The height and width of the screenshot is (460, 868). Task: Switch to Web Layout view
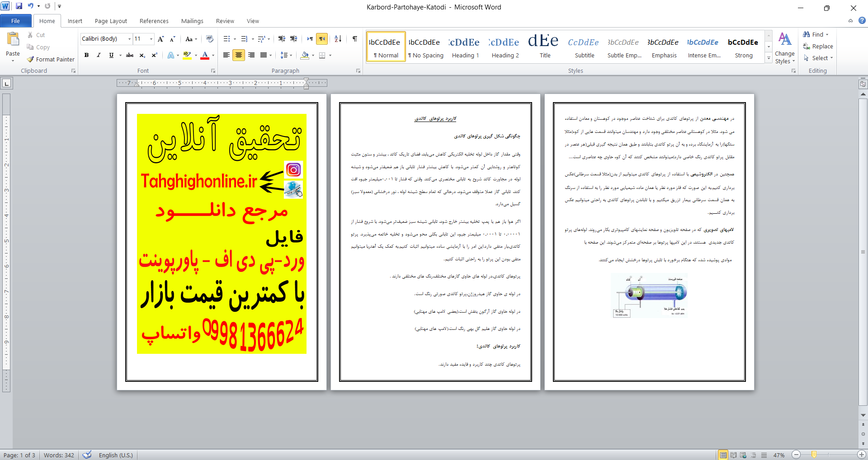point(743,455)
